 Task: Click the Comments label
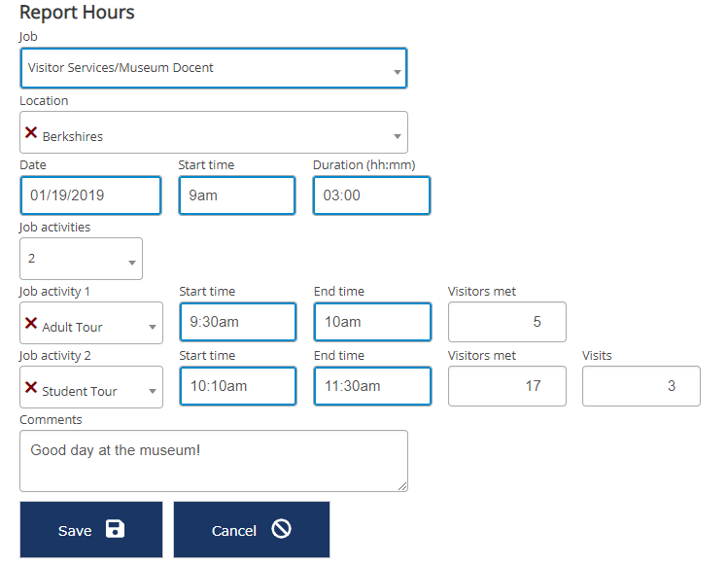(x=51, y=419)
